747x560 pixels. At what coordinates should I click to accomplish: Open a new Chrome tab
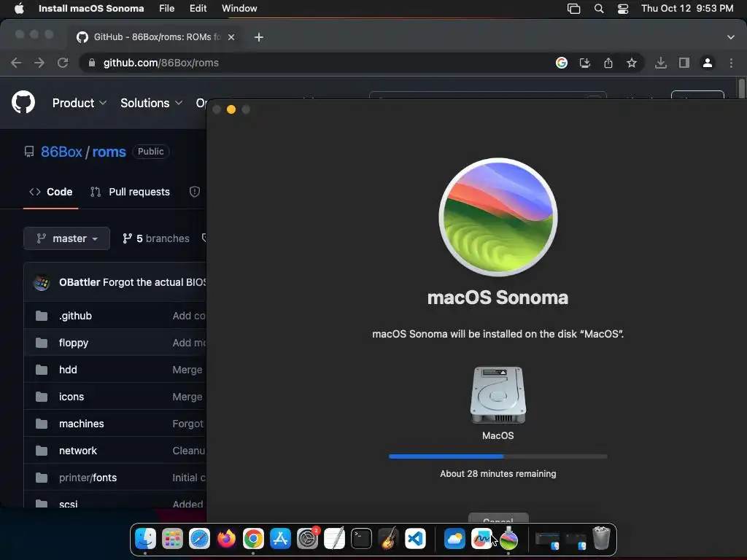pyautogui.click(x=259, y=37)
